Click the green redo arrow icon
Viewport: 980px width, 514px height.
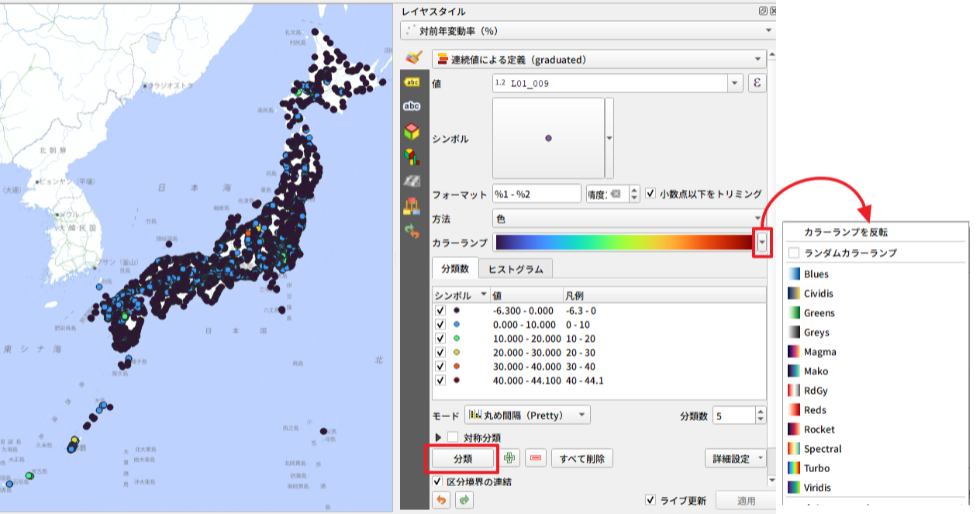pos(464,501)
